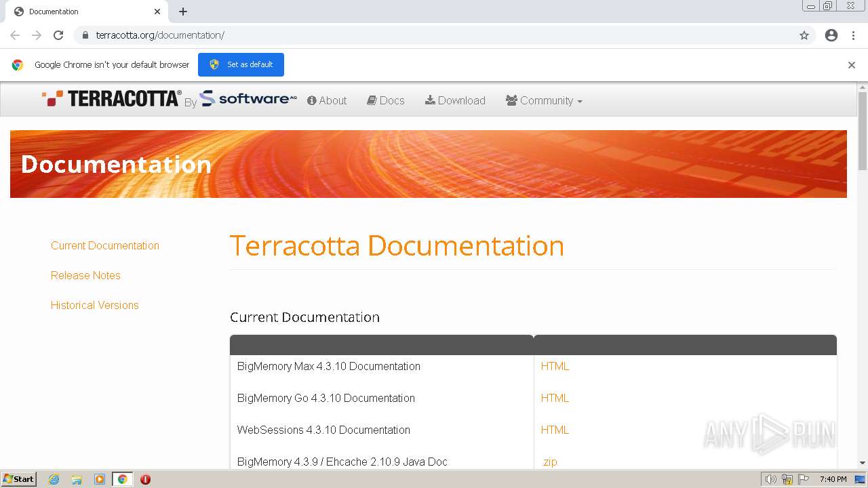Click the browser back arrow
The image size is (868, 488).
pos(15,35)
